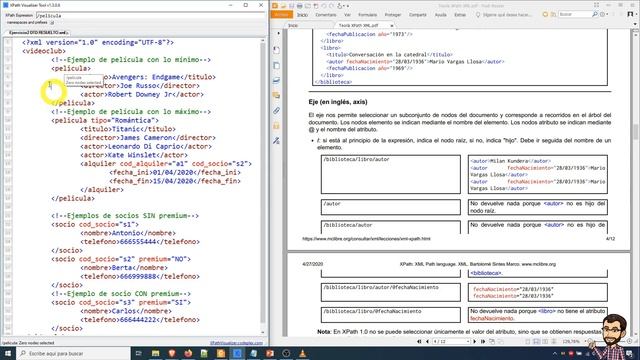This screenshot has height=360, width=640.
Task: Click the 'Titanic' titulo line in XML
Action: pos(128,129)
